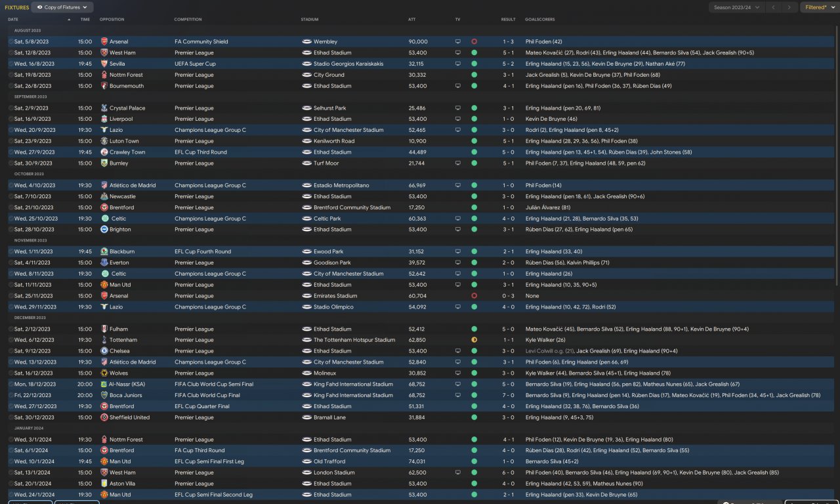Click the Sevilla club badge

pos(104,64)
